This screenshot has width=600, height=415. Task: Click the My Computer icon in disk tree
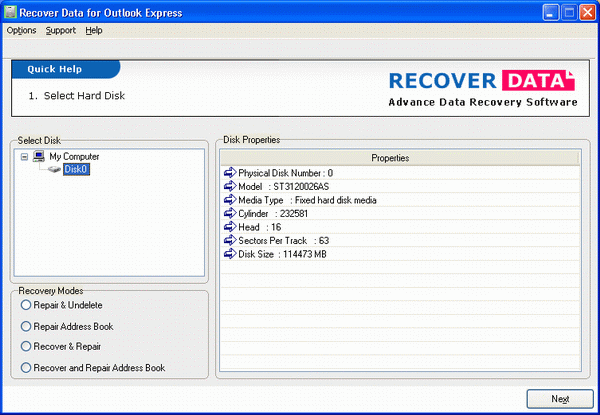38,157
